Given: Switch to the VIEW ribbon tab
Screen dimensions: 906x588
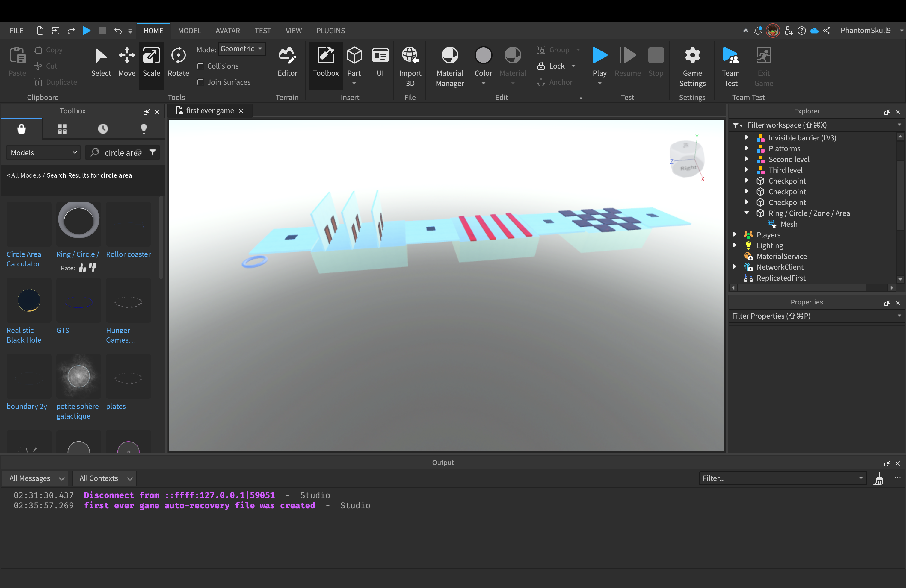Looking at the screenshot, I should tap(294, 31).
